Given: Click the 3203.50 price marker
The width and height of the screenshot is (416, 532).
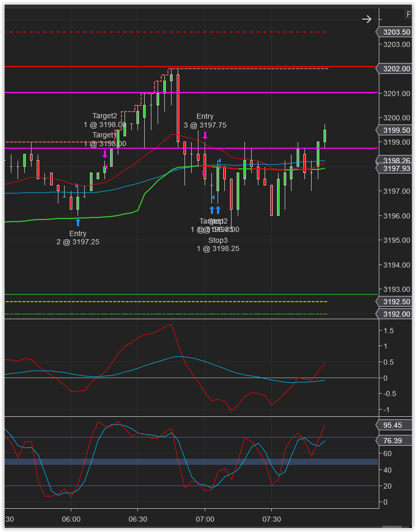Looking at the screenshot, I should tap(394, 32).
